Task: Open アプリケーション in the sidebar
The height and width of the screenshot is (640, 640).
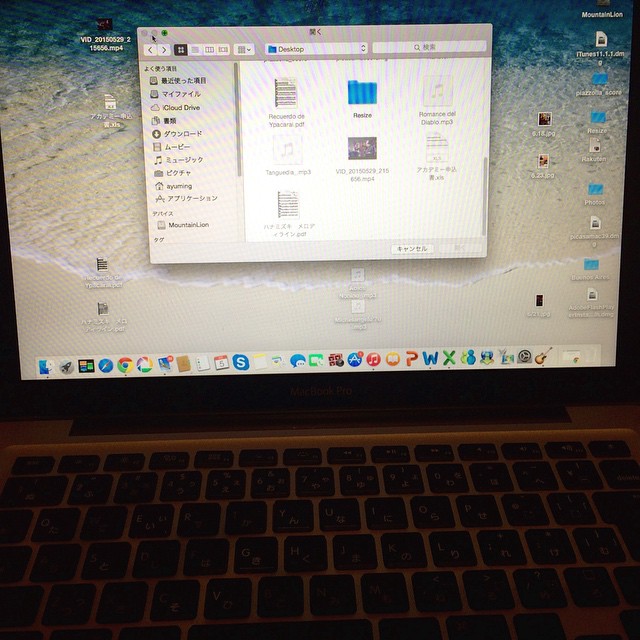Action: (x=189, y=199)
